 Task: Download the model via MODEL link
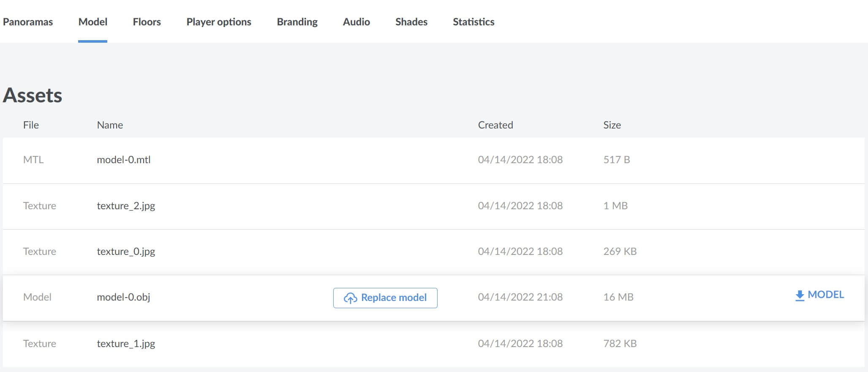(x=819, y=295)
